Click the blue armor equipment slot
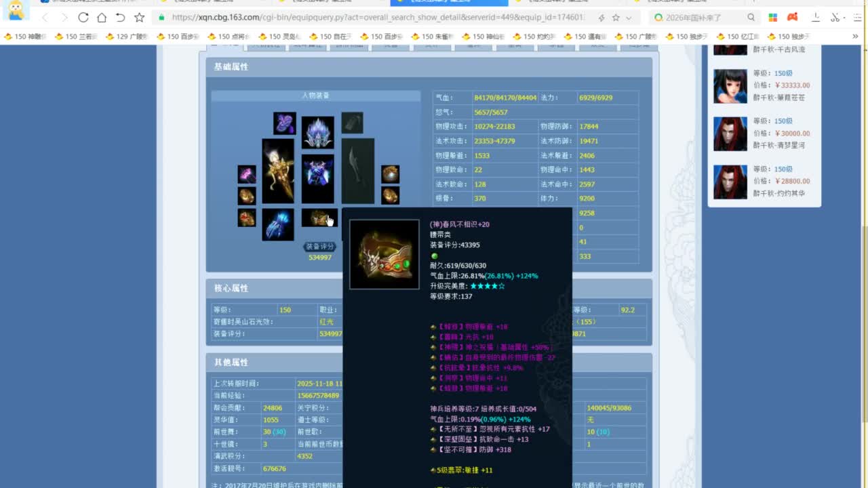The height and width of the screenshot is (488, 868). tap(317, 179)
